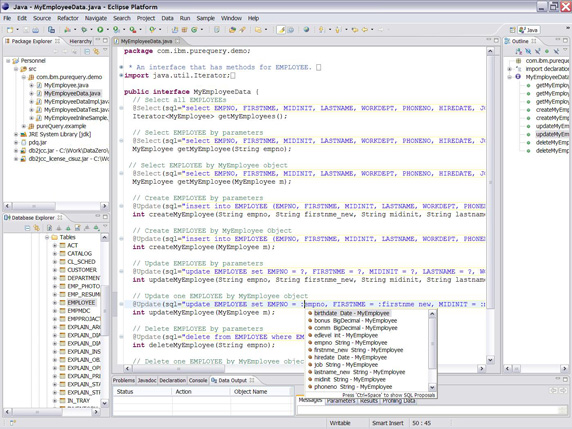Click the New Java Class green icon
The image size is (572, 429).
pyautogui.click(x=194, y=30)
